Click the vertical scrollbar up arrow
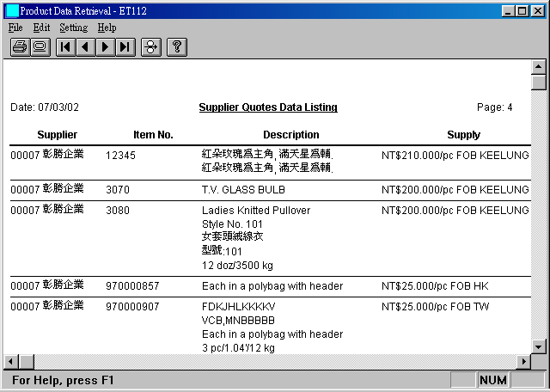The width and height of the screenshot is (550, 392). coord(539,67)
